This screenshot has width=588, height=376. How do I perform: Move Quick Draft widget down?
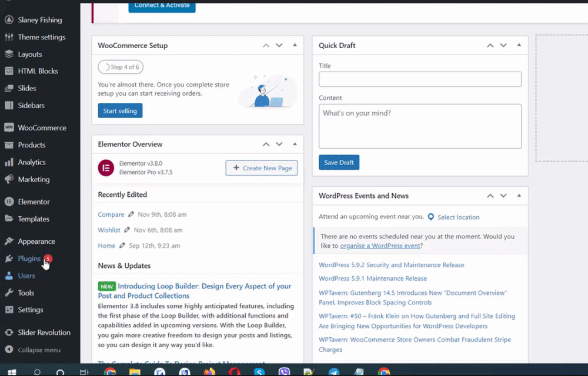[x=503, y=45]
